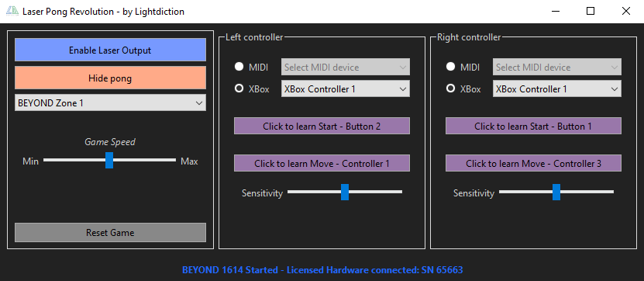Open Left controller Select MIDI device dropdown
The image size is (644, 281).
(x=346, y=67)
